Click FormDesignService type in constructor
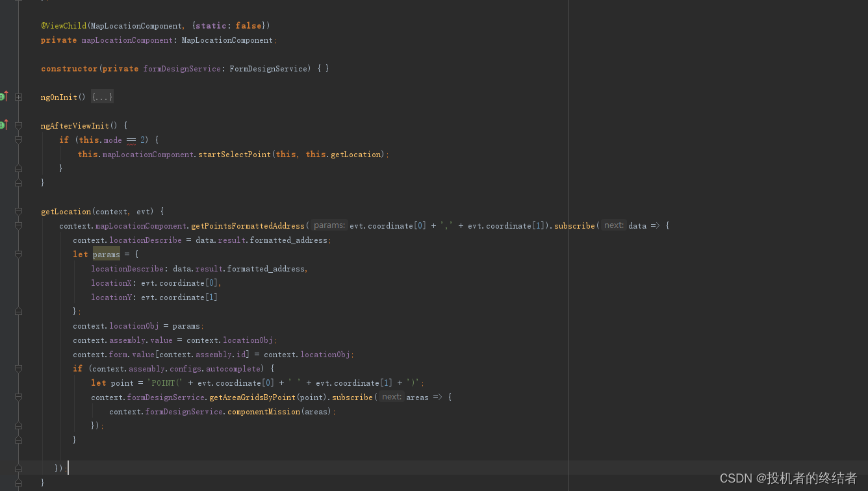 point(268,68)
